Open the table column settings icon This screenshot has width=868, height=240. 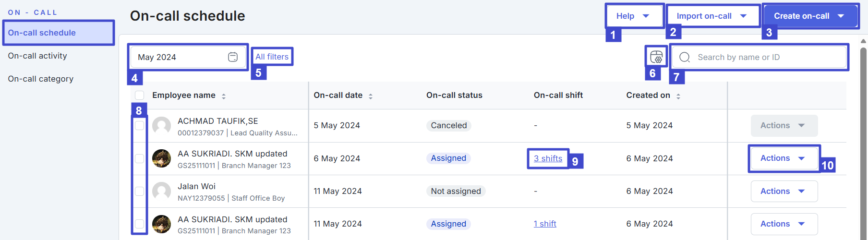pyautogui.click(x=656, y=57)
